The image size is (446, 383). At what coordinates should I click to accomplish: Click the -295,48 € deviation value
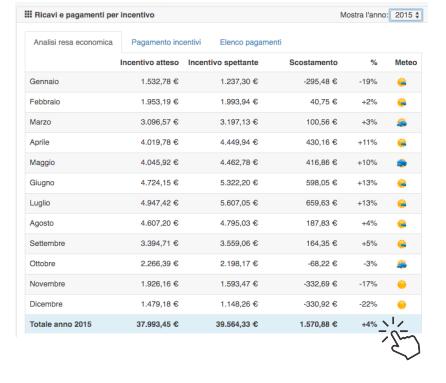pos(320,81)
